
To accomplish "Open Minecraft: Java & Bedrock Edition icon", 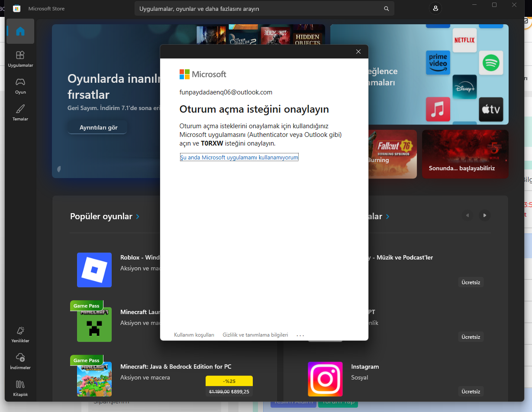I will click(94, 379).
